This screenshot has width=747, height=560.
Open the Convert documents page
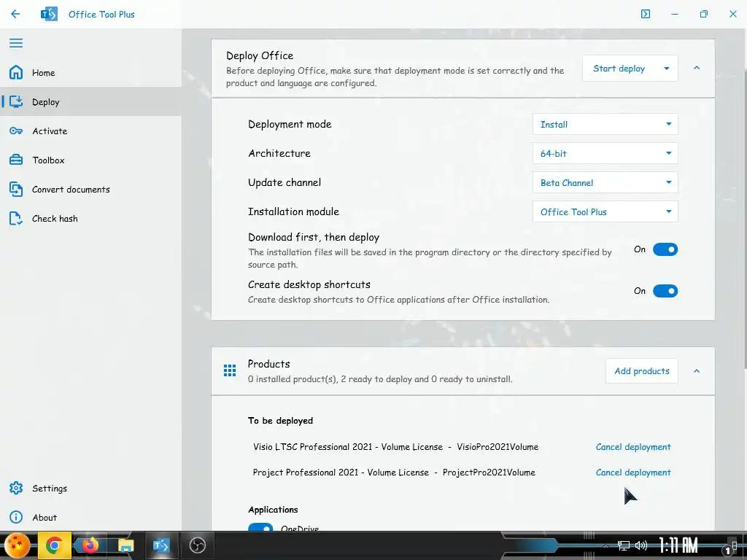(x=71, y=189)
